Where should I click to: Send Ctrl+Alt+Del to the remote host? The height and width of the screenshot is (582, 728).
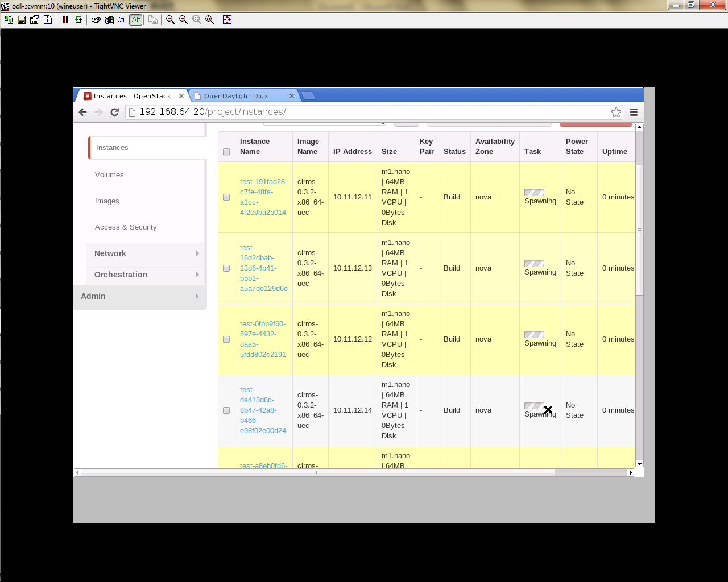[96, 19]
